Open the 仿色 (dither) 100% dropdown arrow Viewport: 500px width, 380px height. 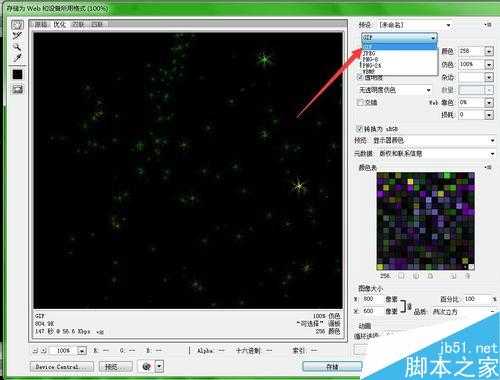click(489, 64)
